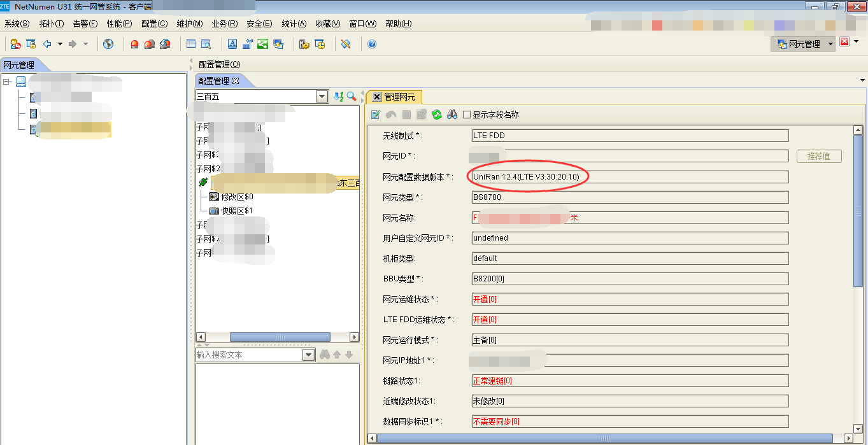Click the binoculars find icon in 管理网元 toolbar
Viewport: 868px width, 445px height.
click(452, 115)
